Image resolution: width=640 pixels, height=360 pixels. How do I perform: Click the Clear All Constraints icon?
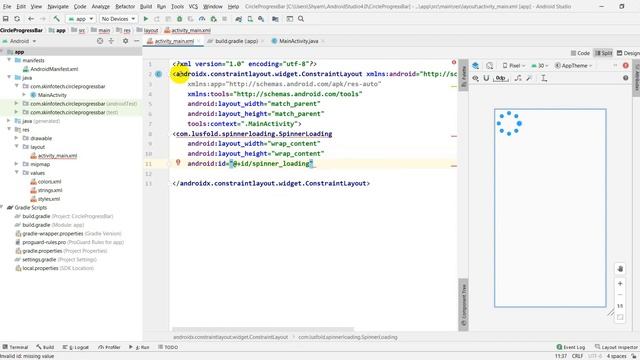(x=518, y=78)
